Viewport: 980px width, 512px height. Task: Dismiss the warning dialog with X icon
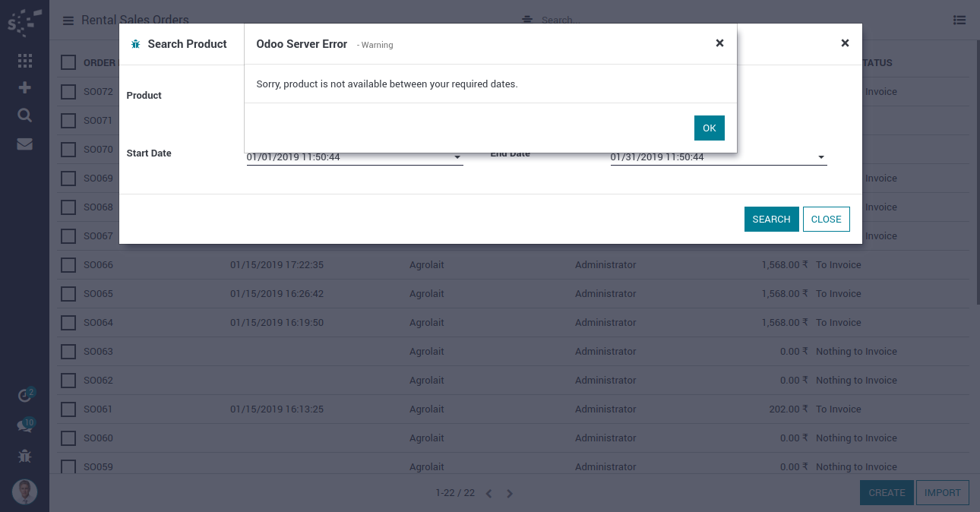tap(719, 43)
